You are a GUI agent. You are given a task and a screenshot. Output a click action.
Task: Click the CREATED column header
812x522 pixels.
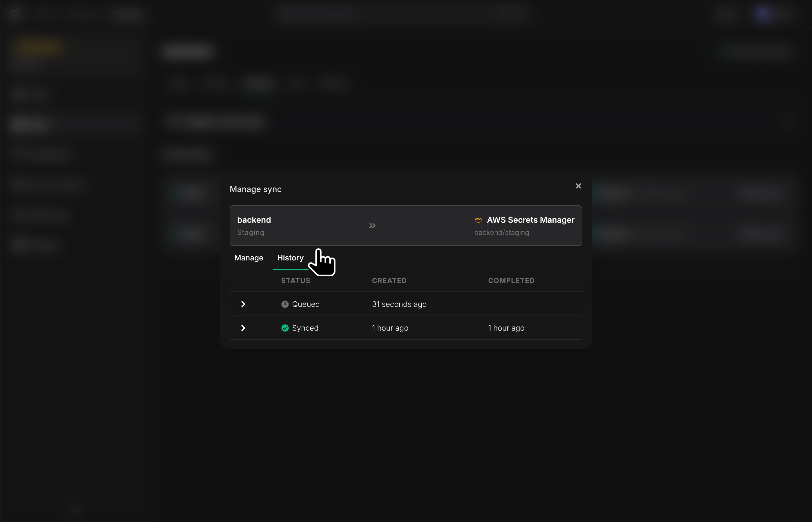[x=389, y=280]
